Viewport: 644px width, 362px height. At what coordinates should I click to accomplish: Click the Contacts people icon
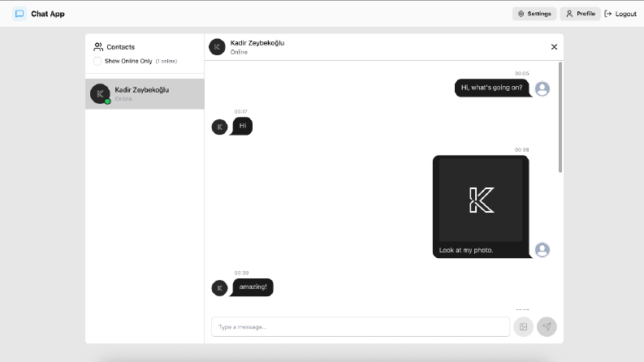tap(98, 47)
